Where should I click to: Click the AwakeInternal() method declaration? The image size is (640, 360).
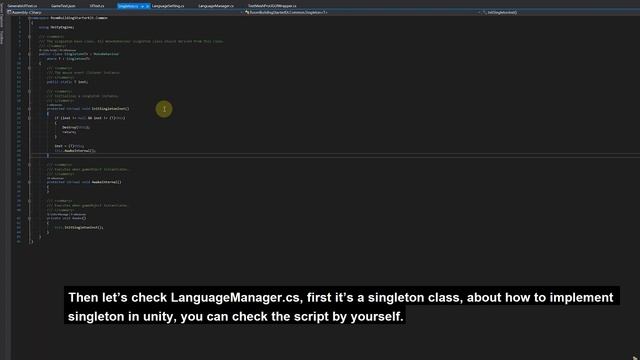click(84, 182)
